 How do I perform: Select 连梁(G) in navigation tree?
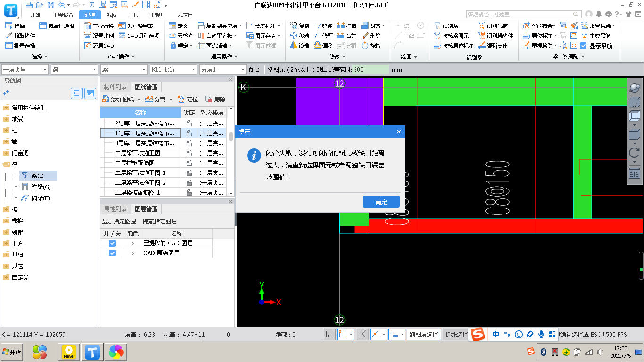[x=41, y=187]
